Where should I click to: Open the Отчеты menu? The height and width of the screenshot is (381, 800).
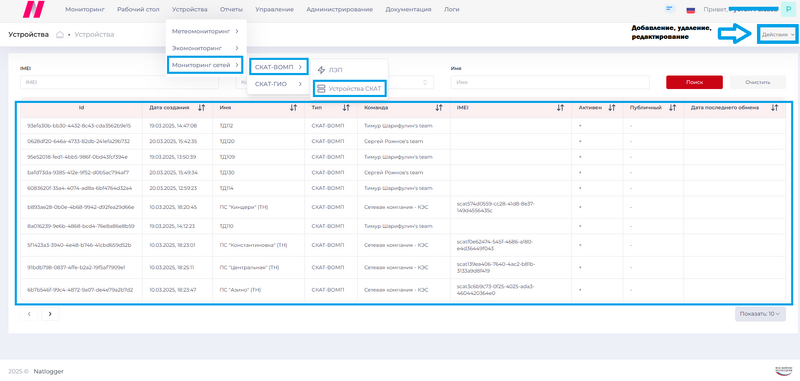(x=231, y=9)
